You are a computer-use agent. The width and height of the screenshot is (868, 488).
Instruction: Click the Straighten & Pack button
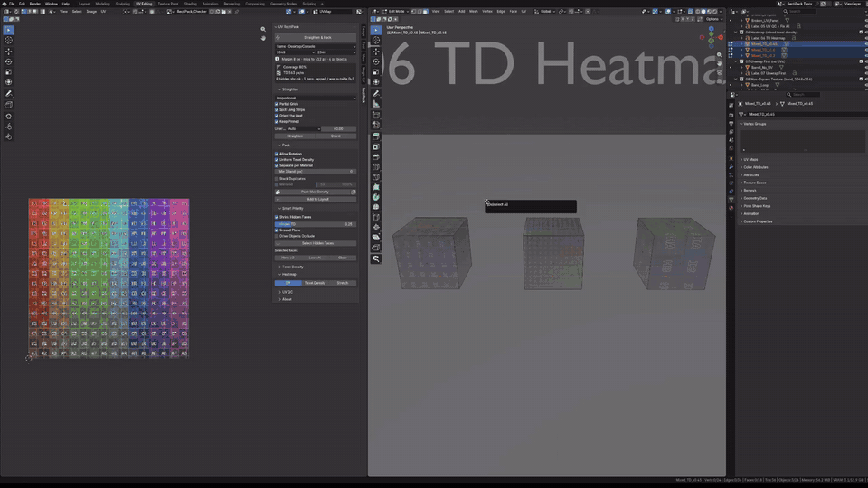[x=316, y=38]
